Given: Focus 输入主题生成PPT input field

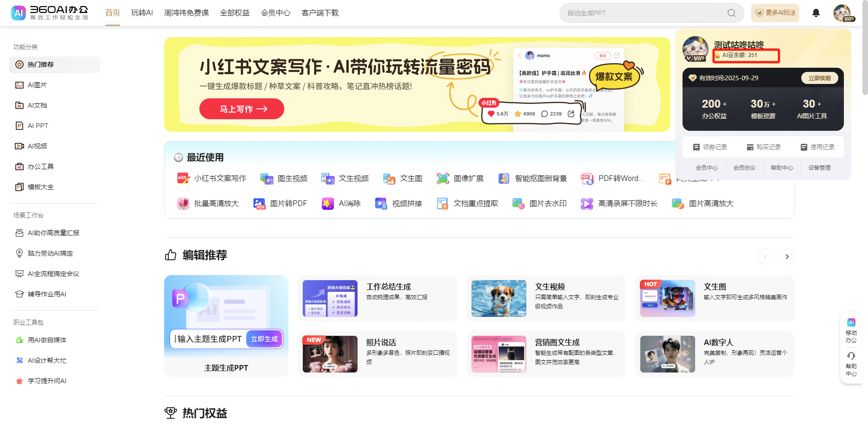Looking at the screenshot, I should click(209, 339).
